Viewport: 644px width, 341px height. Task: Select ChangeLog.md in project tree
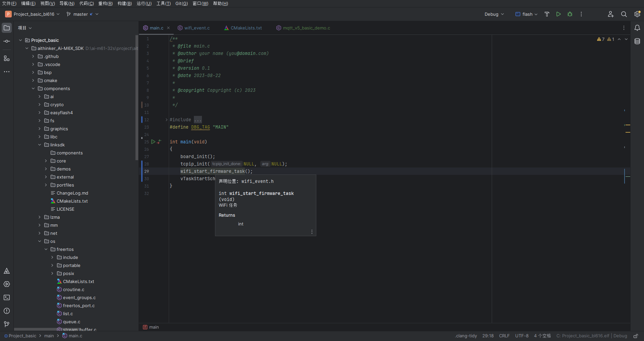point(72,193)
